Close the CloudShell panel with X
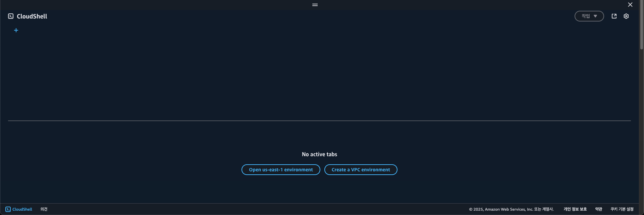Screen dimensions: 644x215 [630, 5]
